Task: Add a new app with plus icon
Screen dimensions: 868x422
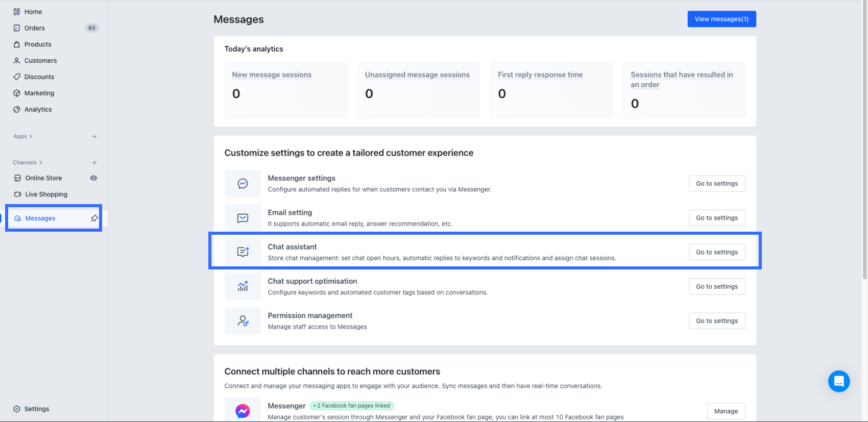Action: point(94,137)
